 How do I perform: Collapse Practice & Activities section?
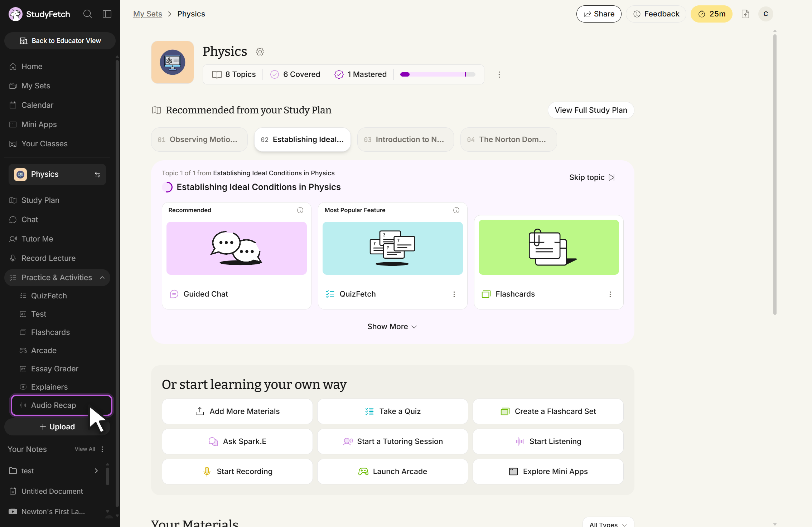click(57, 278)
